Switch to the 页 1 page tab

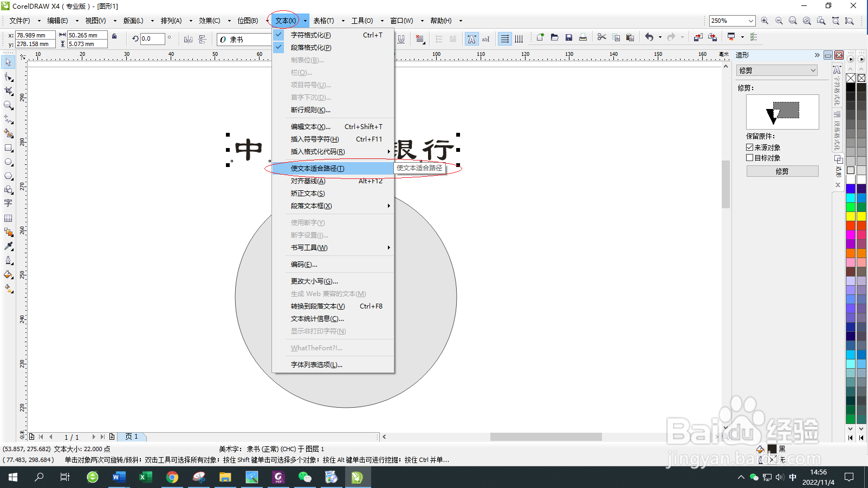click(132, 436)
